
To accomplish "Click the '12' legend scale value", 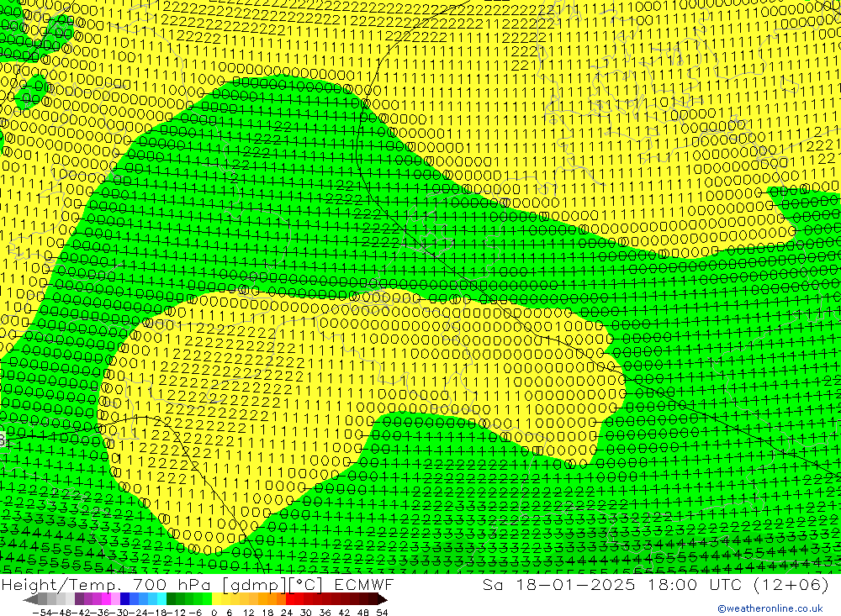I will (248, 613).
